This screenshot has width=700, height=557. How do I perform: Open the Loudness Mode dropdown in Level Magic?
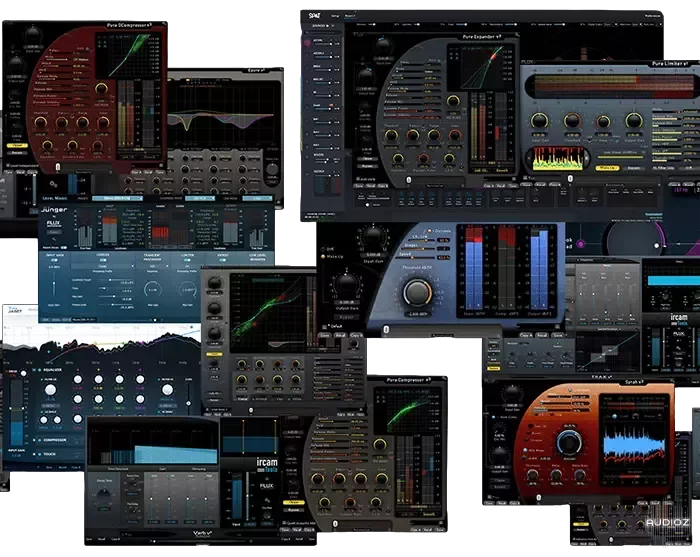click(200, 198)
